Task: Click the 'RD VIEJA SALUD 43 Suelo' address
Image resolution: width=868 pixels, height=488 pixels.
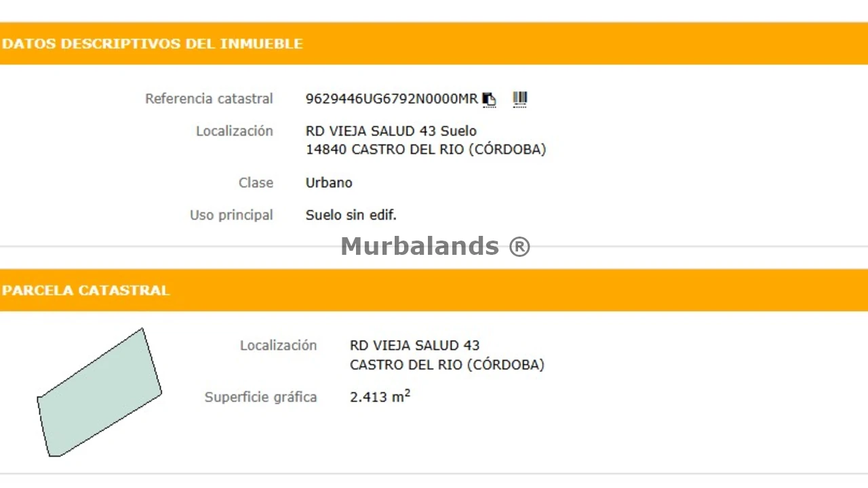Action: pyautogui.click(x=391, y=131)
